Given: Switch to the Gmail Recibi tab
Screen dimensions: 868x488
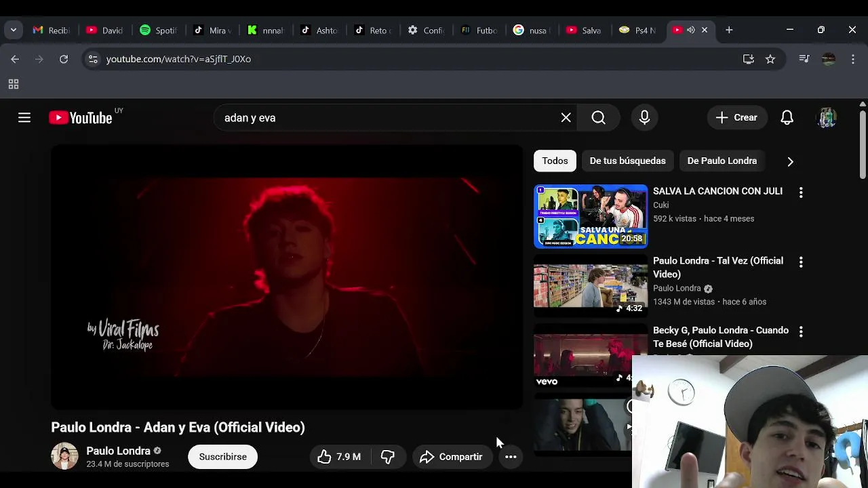Looking at the screenshot, I should tap(52, 30).
